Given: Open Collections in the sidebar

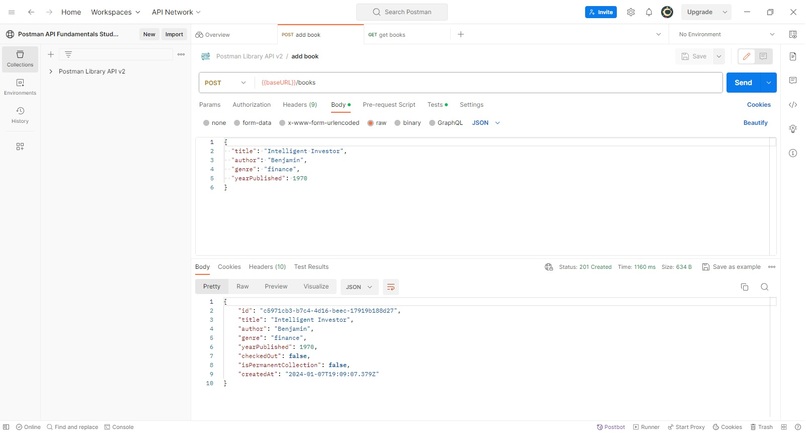Looking at the screenshot, I should click(20, 59).
